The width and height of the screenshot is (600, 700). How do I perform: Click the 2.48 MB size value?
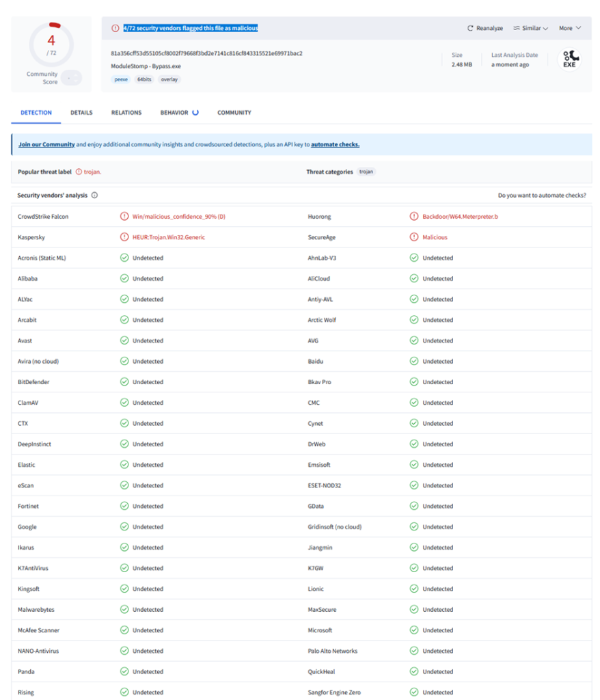pos(461,65)
